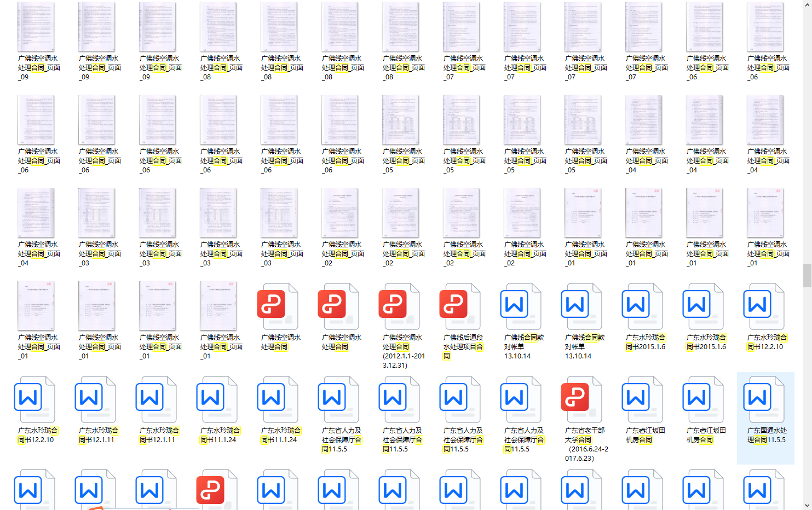This screenshot has width=812, height=510.
Task: Click the leftmost 页面_02 scanned page thumbnail
Action: click(340, 213)
